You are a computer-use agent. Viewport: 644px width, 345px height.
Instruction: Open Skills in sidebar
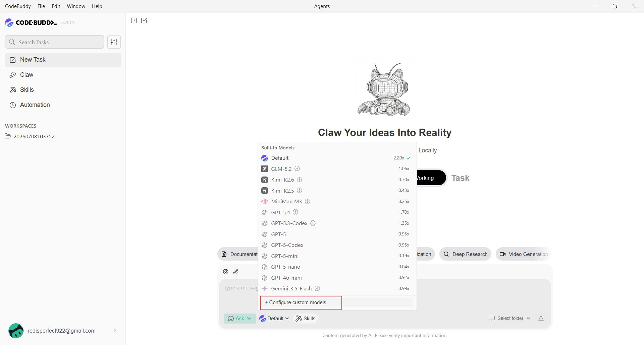coord(63,90)
